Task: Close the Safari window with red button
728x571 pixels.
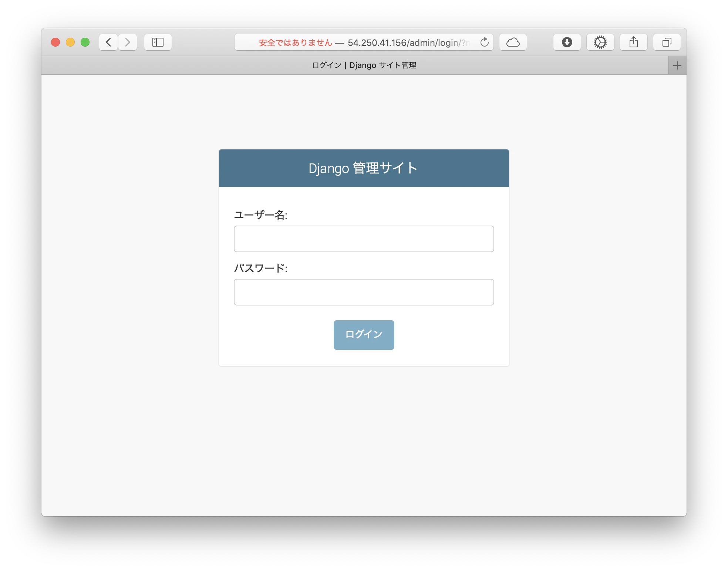Action: [x=55, y=42]
